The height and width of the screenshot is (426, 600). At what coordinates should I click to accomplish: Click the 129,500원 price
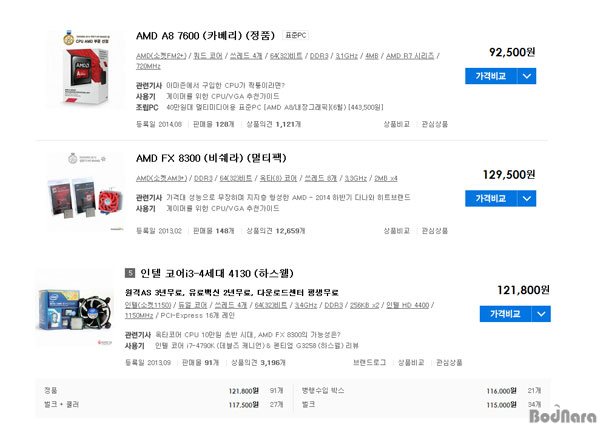(509, 175)
